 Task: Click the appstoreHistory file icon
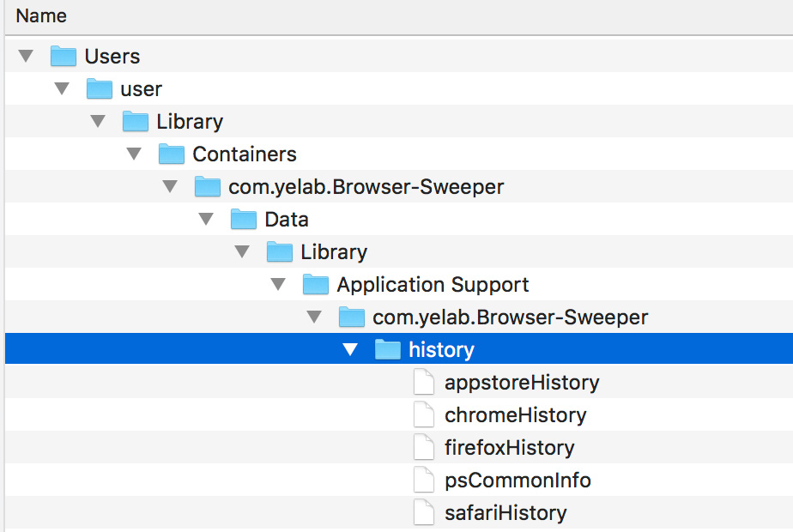(424, 383)
